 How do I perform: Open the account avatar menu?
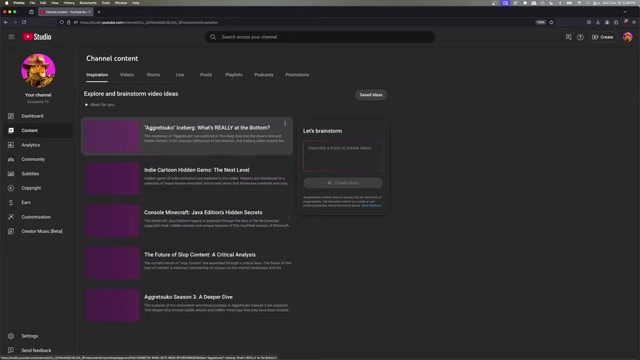(x=627, y=37)
